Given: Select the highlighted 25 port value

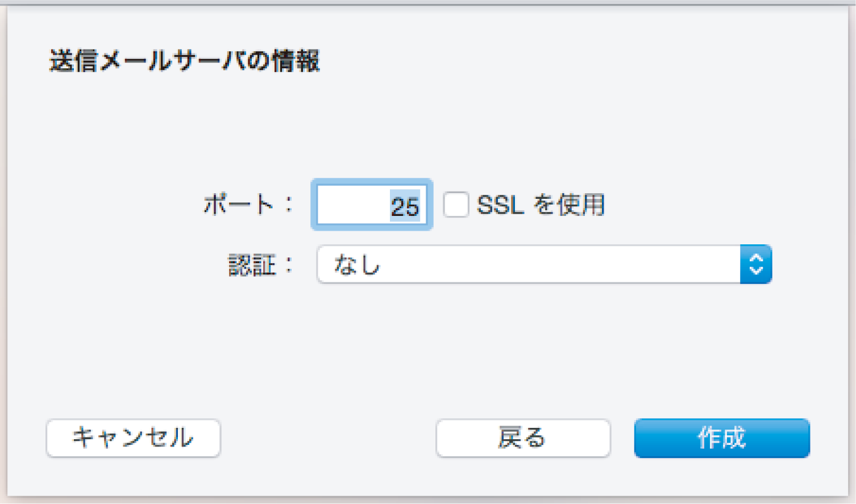Looking at the screenshot, I should pyautogui.click(x=405, y=206).
